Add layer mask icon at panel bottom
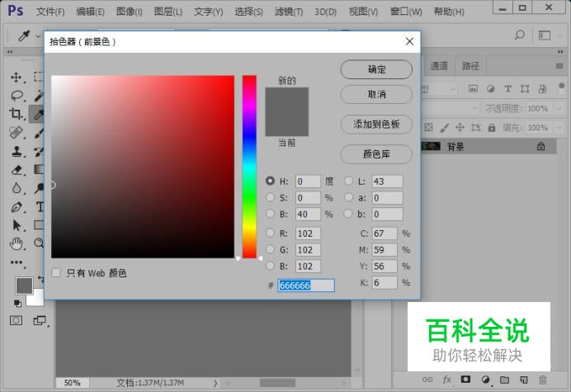This screenshot has width=571, height=392. point(465,380)
